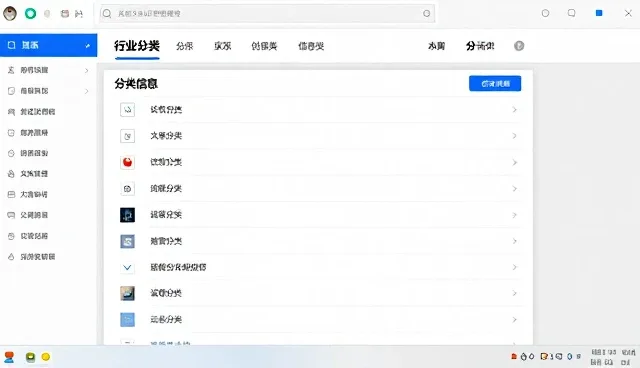This screenshot has width=640, height=368.
Task: Click the small circle icon at search box end
Action: pos(427,13)
